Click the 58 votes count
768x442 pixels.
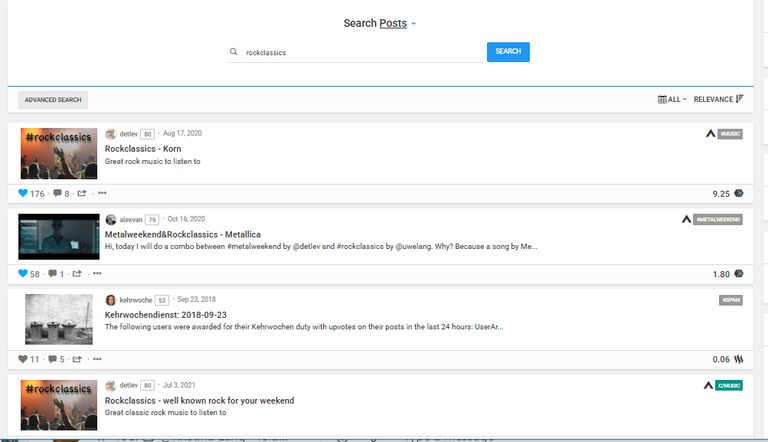click(34, 274)
